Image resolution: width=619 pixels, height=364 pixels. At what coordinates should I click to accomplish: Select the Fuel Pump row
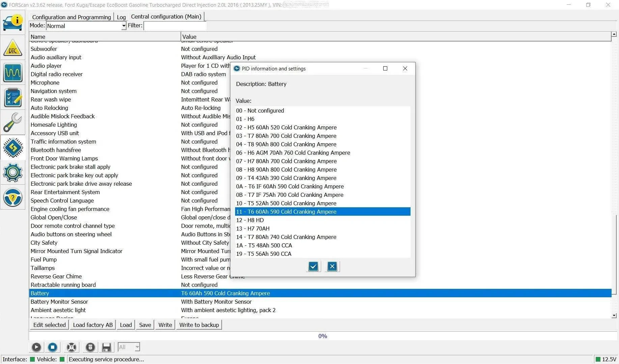pos(130,260)
